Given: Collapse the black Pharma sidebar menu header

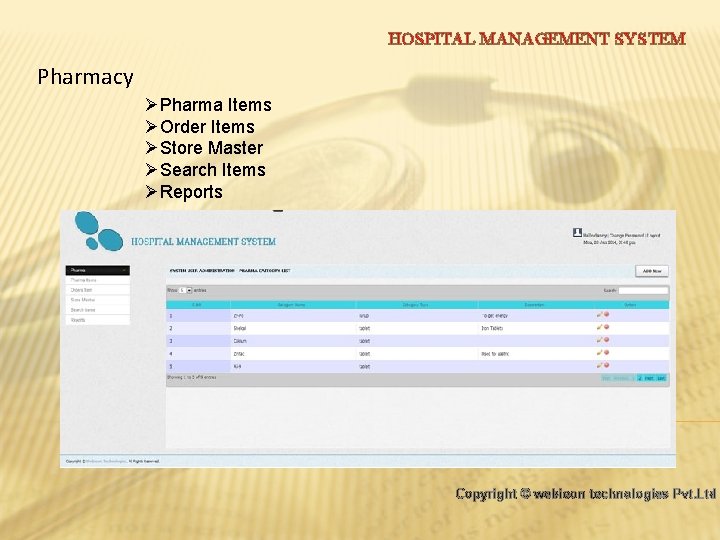Looking at the screenshot, I should 98,270.
